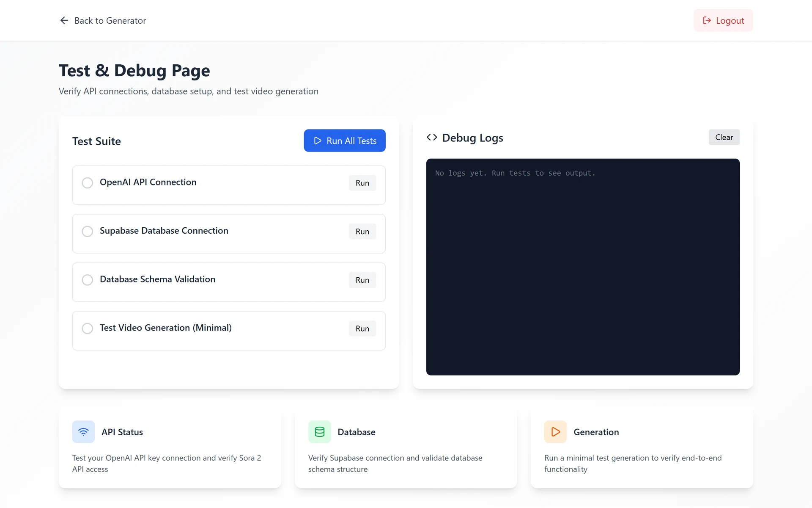Click the back arrow icon
The width and height of the screenshot is (812, 508).
pyautogui.click(x=64, y=20)
